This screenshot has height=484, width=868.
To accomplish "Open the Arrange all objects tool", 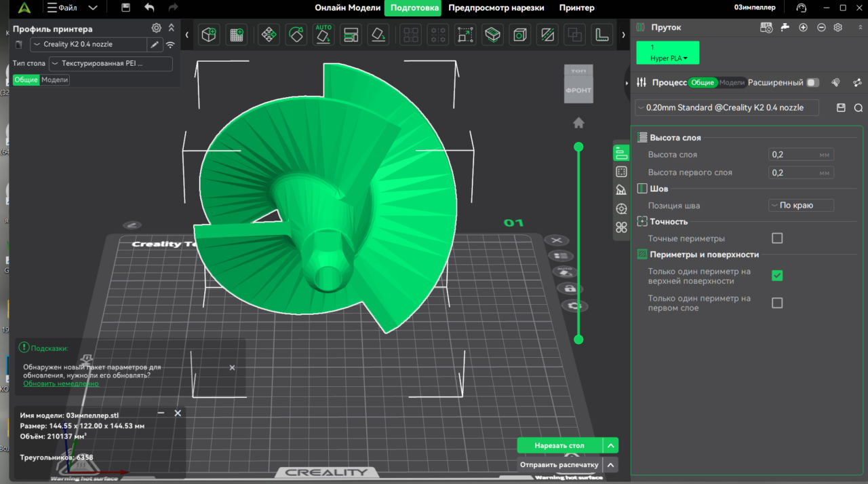I will click(351, 35).
